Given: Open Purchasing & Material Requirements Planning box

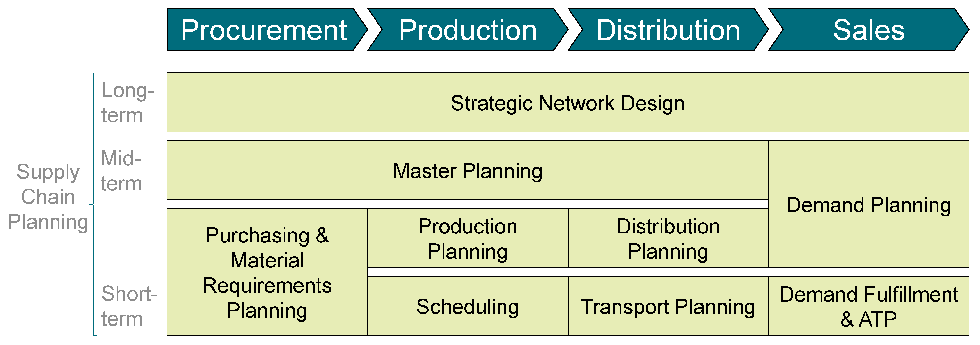Looking at the screenshot, I should 267,272.
